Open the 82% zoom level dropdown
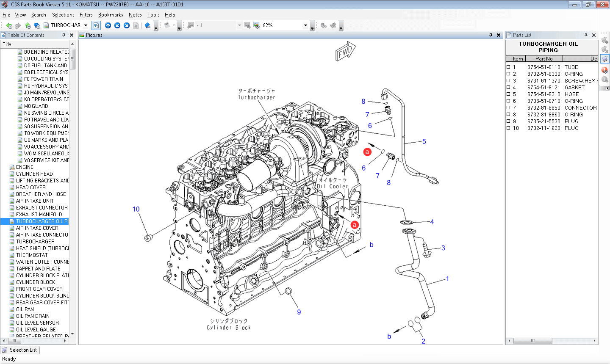610x364 pixels. [306, 25]
